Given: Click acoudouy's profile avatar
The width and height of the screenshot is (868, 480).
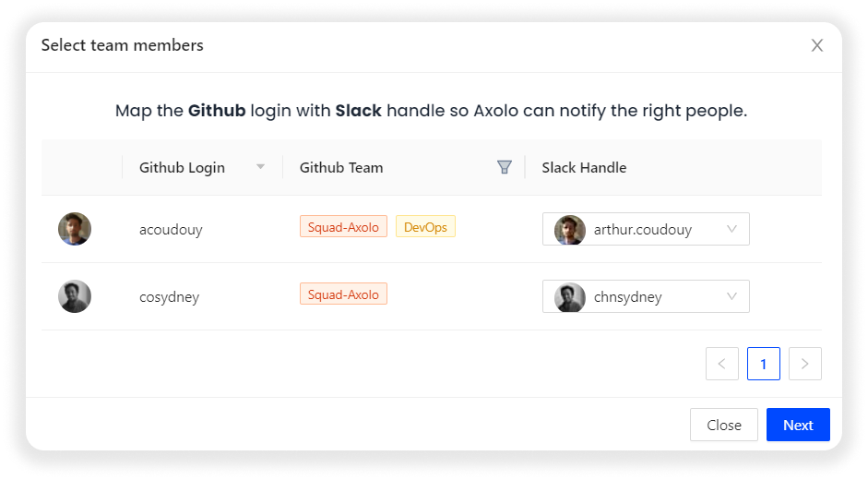Looking at the screenshot, I should [75, 229].
